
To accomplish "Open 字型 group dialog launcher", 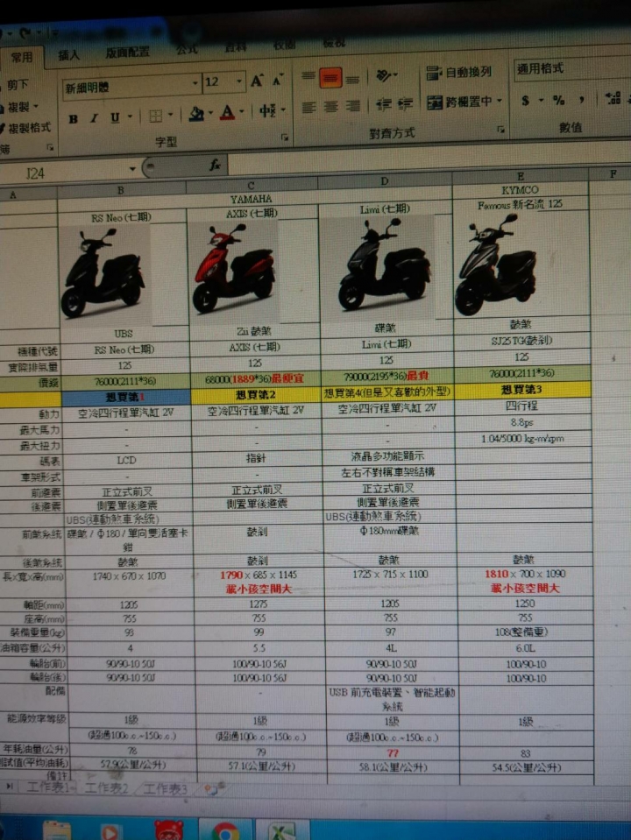I will pos(285,138).
